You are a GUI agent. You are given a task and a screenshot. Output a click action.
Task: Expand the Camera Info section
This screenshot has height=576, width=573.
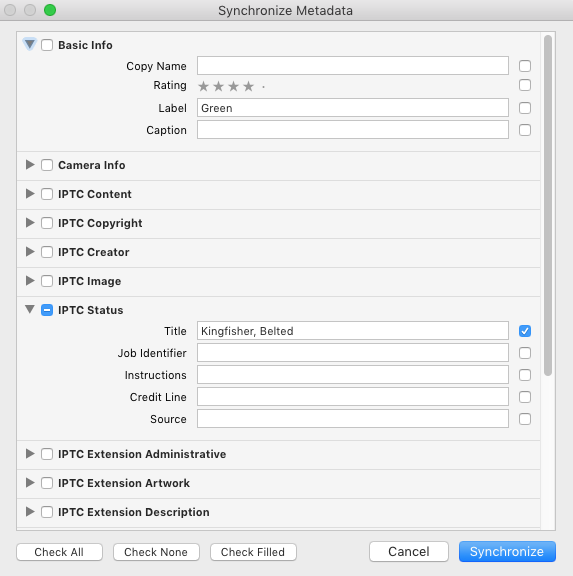30,165
